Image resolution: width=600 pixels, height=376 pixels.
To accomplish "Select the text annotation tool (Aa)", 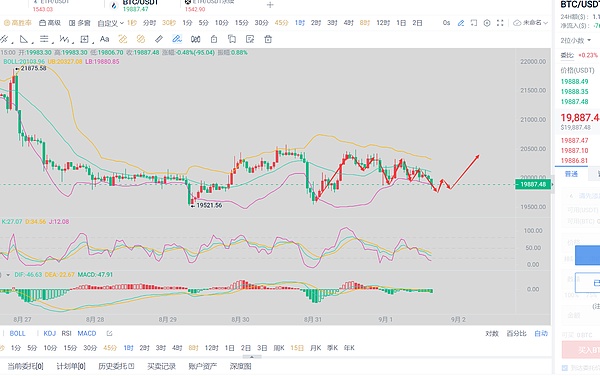I will tap(104, 39).
